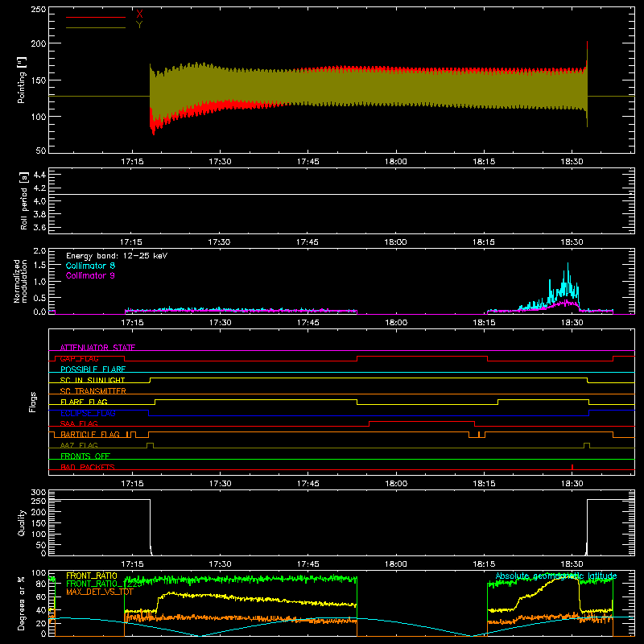Screen dimensions: 644x644
Task: Click the FRONT_RATIO_1225 green legend entry
Action: tap(104, 584)
